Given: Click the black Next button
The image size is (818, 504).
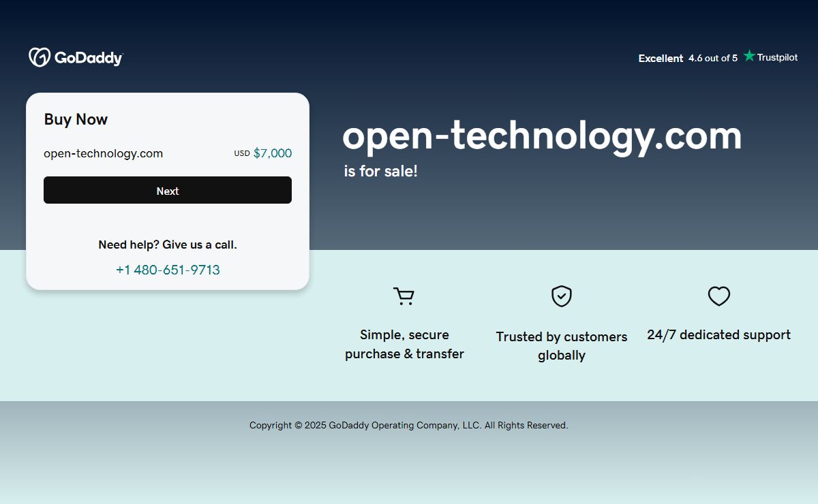Looking at the screenshot, I should tap(168, 190).
